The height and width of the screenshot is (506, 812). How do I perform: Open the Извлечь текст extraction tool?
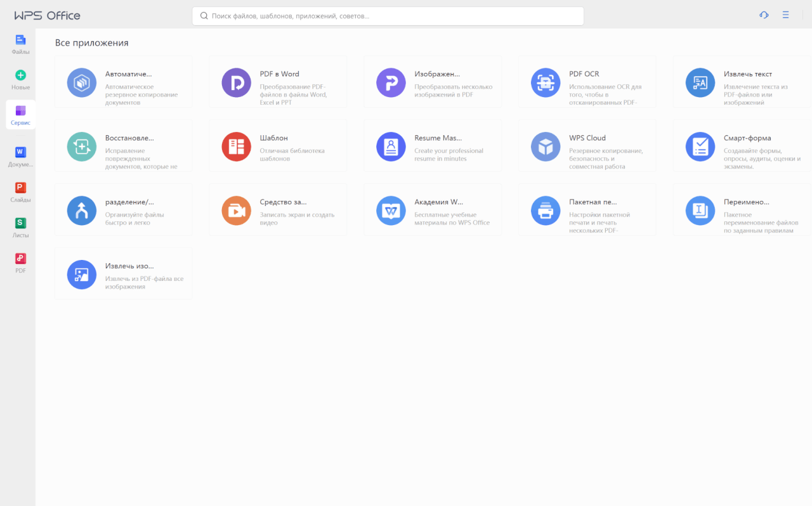[x=741, y=82]
